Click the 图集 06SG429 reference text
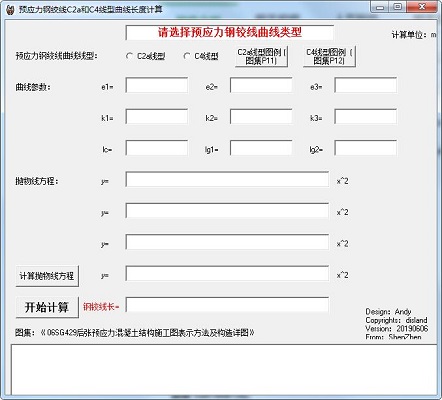The height and width of the screenshot is (400, 442). [135, 333]
